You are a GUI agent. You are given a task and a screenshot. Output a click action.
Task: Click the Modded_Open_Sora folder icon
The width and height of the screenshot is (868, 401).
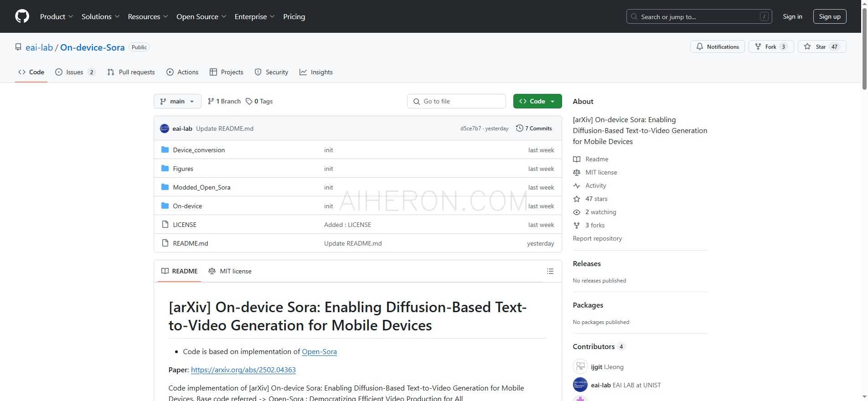[165, 187]
